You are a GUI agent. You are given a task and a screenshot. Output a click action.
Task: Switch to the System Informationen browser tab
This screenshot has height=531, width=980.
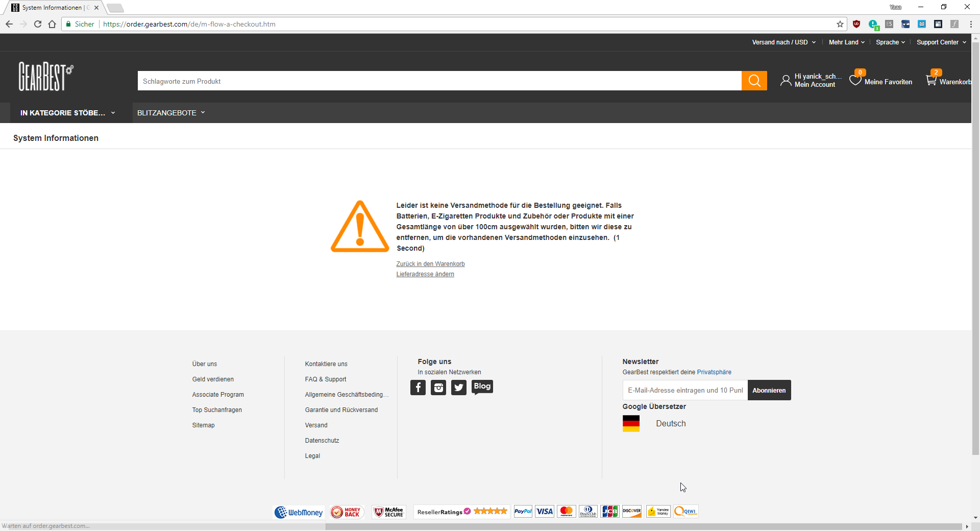(x=51, y=8)
